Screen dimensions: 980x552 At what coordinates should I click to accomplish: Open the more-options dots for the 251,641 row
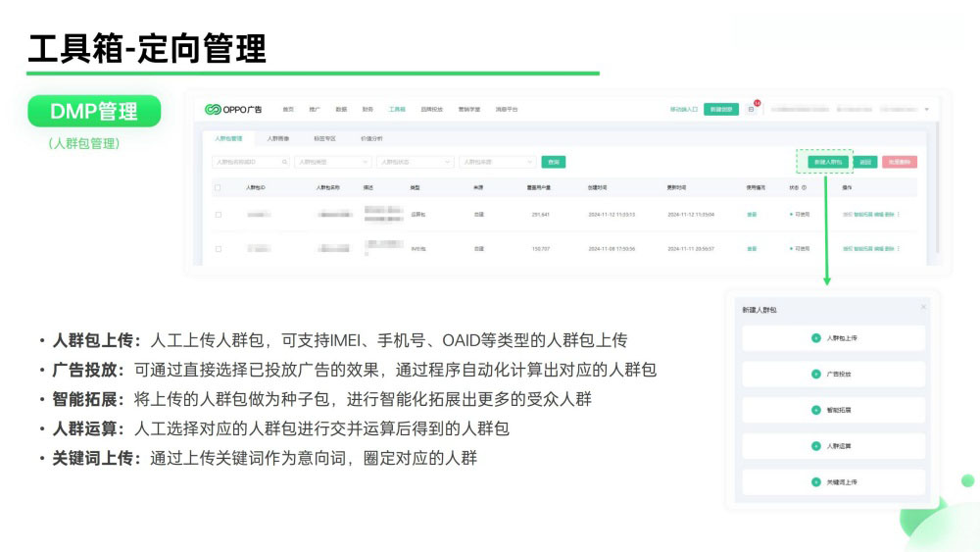point(898,215)
